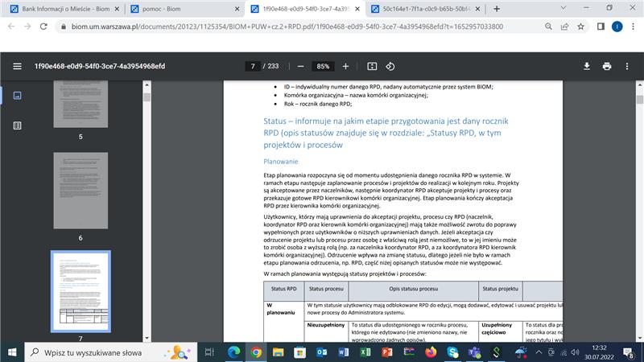Zoom out the PDF document
This screenshot has width=644, height=362.
tap(300, 66)
